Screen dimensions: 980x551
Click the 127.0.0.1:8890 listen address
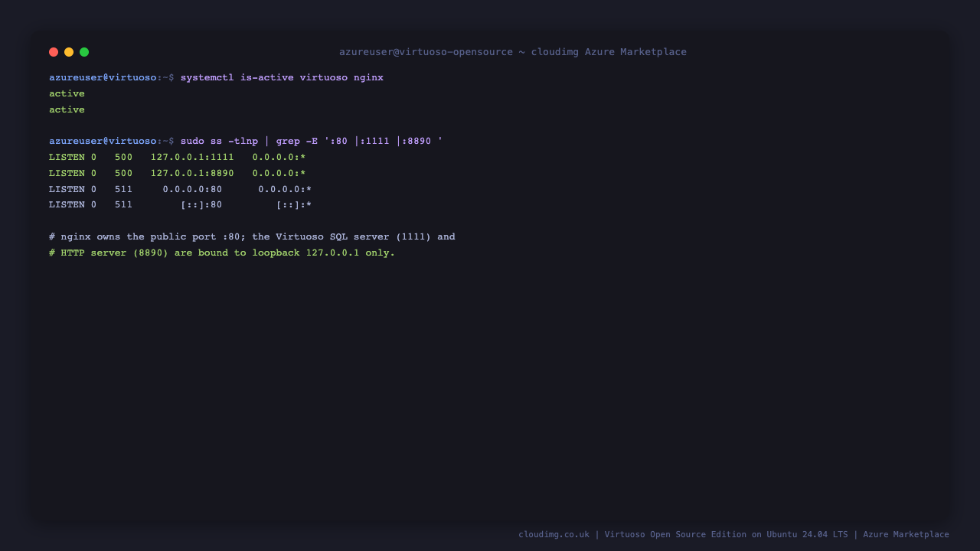pos(192,173)
